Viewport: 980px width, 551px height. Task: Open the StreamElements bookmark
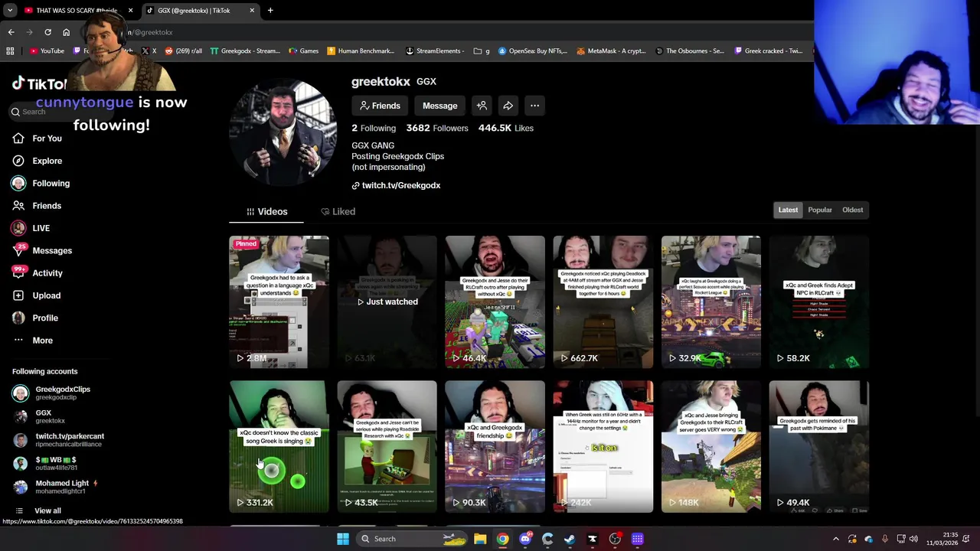434,51
